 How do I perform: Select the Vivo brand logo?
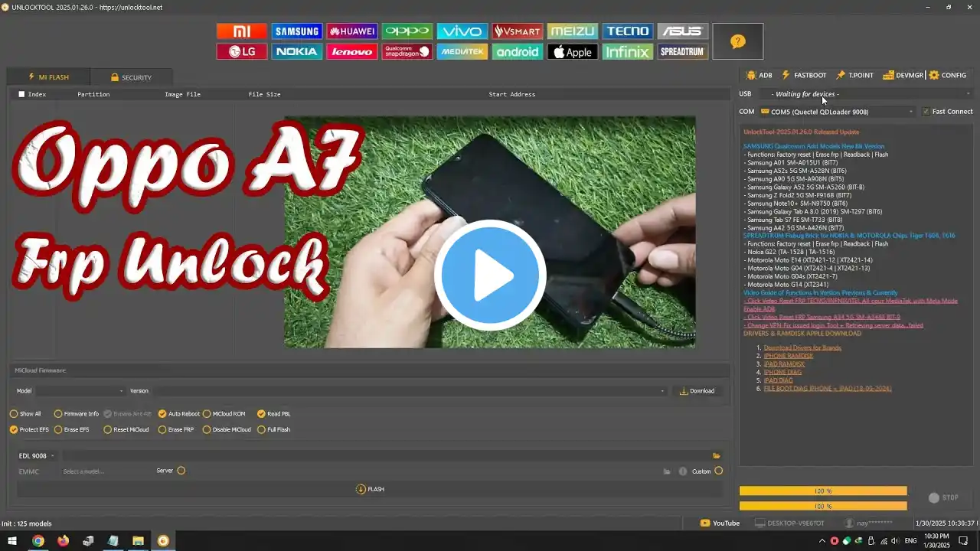tap(462, 31)
